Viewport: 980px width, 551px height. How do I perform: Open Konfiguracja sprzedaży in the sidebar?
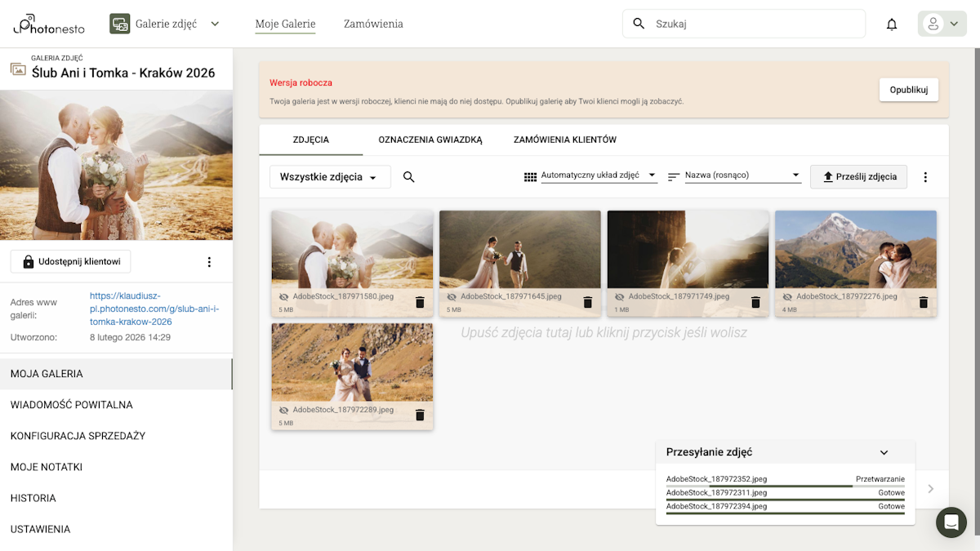pos(78,436)
